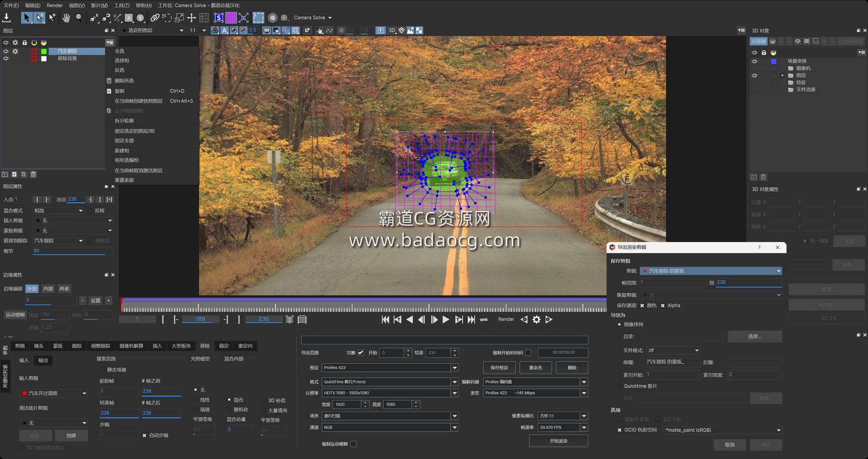The height and width of the screenshot is (459, 868).
Task: Uncheck the 完整 export range checkbox
Action: pyautogui.click(x=360, y=353)
